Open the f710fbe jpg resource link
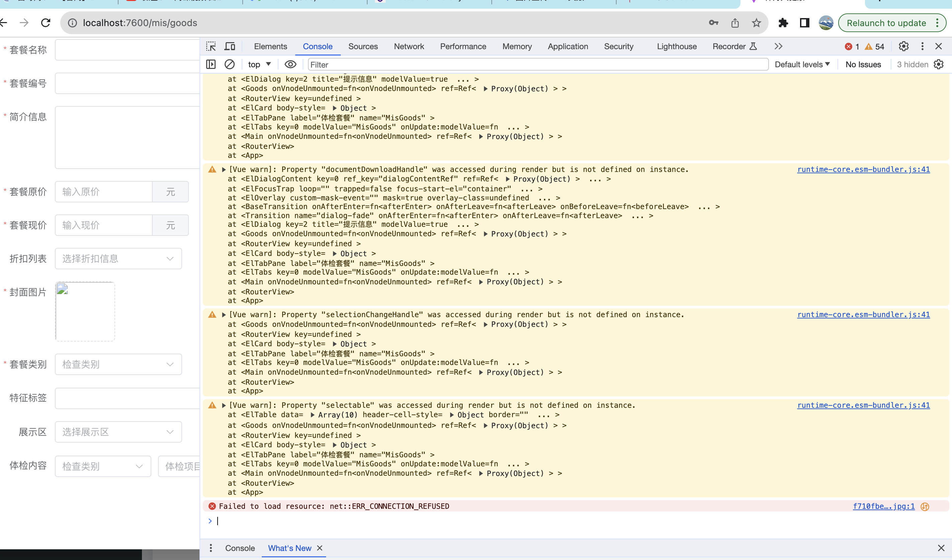Viewport: 952px width, 560px height. point(884,506)
